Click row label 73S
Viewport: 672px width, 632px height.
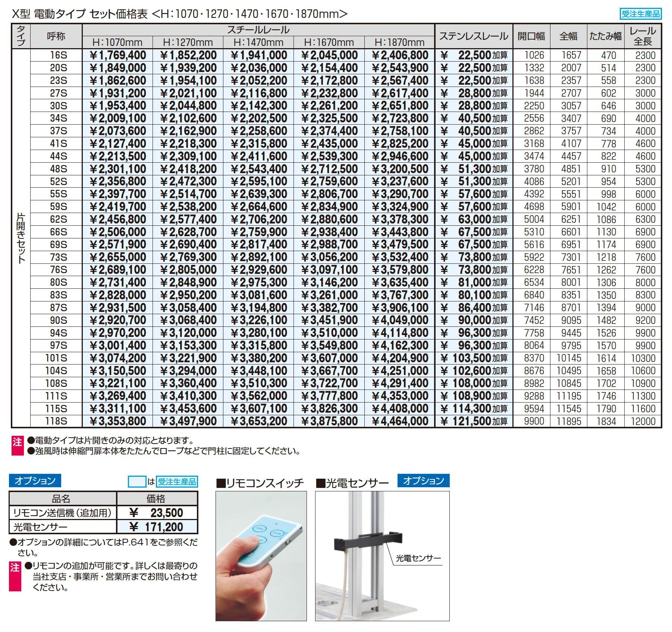(x=59, y=257)
